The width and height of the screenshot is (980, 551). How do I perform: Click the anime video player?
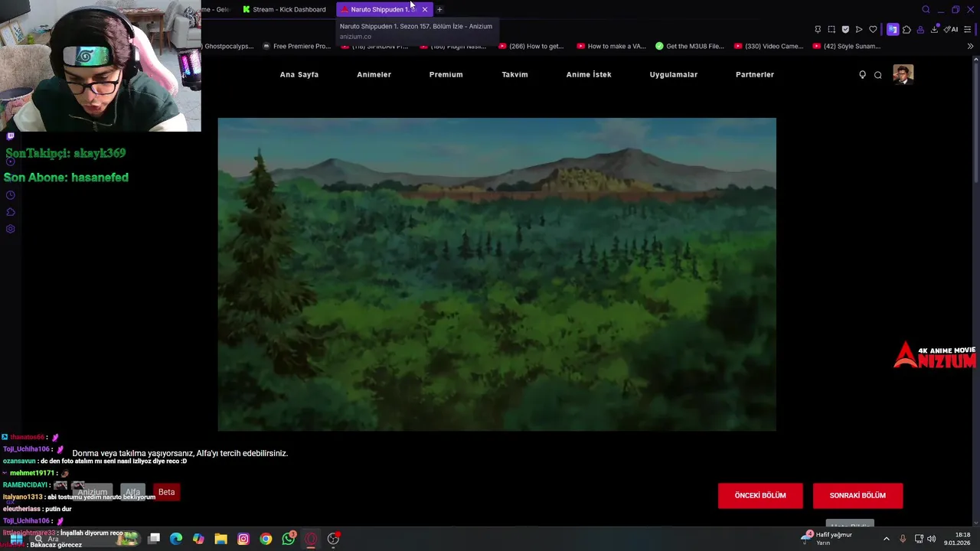point(497,274)
